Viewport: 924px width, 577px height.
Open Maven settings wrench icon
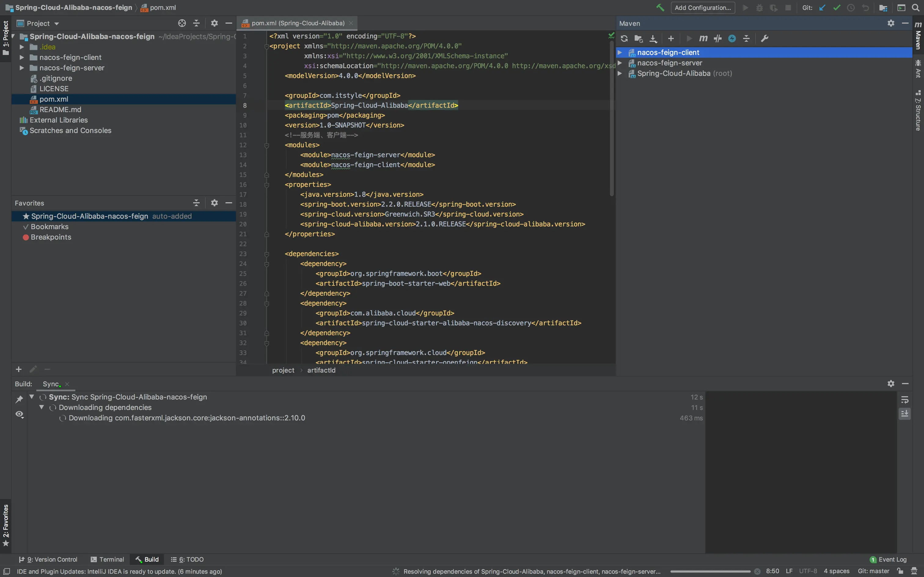pos(765,38)
